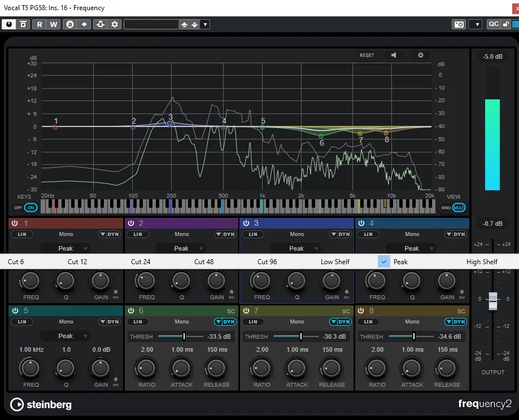The width and height of the screenshot is (519, 420).
Task: Click band 8 node on the EQ curve
Action: point(386,133)
